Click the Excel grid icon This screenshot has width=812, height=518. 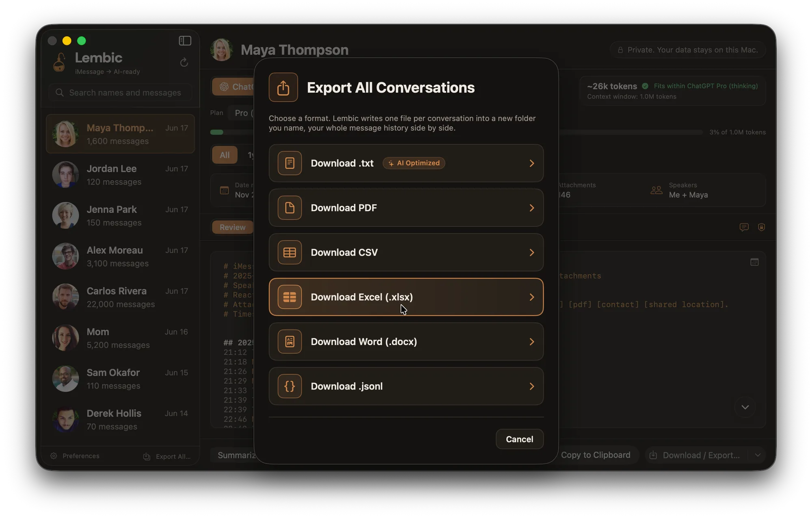289,297
